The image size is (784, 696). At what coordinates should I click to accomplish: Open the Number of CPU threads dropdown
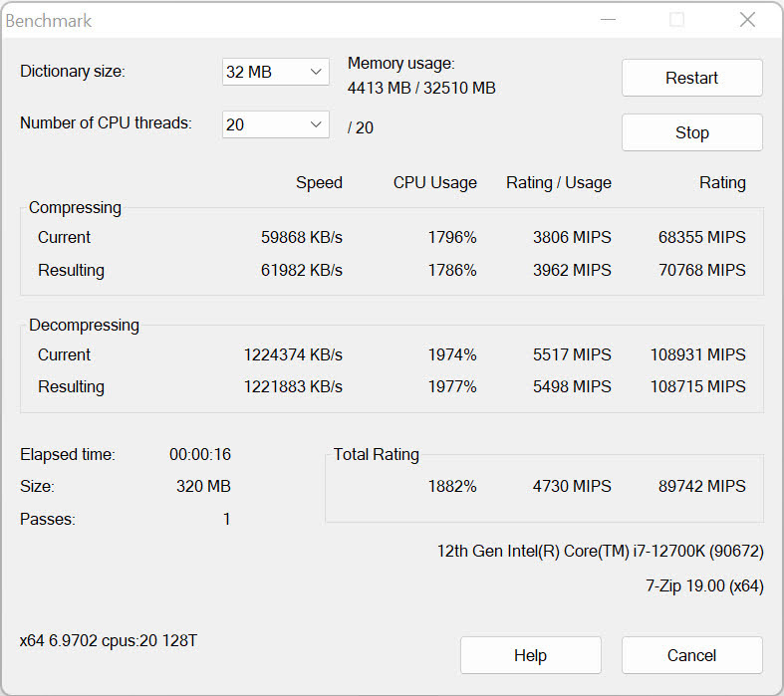click(275, 124)
